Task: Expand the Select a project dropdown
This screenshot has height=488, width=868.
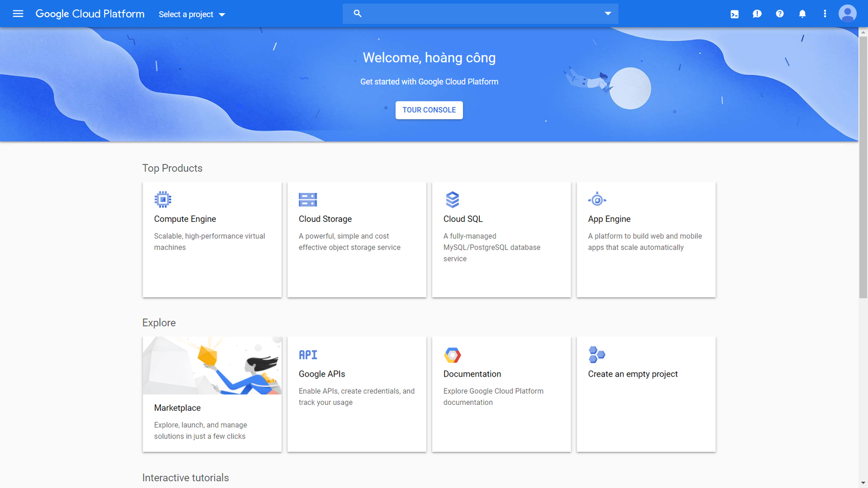Action: [x=192, y=14]
